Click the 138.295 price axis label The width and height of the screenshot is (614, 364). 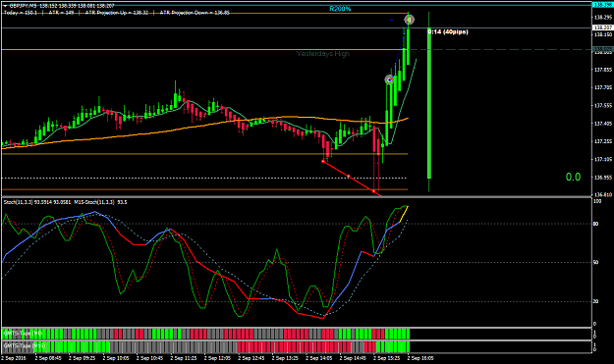click(603, 18)
